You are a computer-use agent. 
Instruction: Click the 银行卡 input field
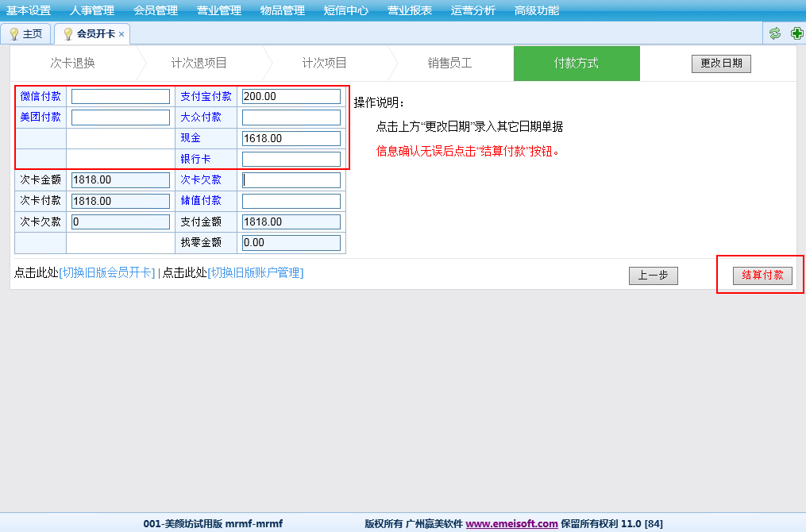(291, 160)
